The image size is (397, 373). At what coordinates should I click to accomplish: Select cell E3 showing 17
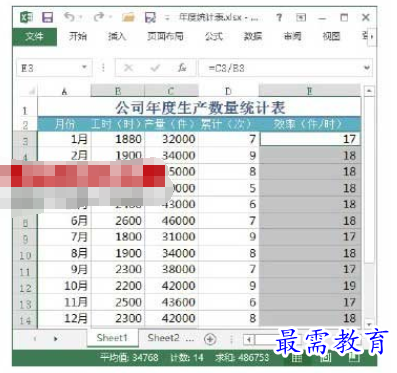tap(310, 139)
